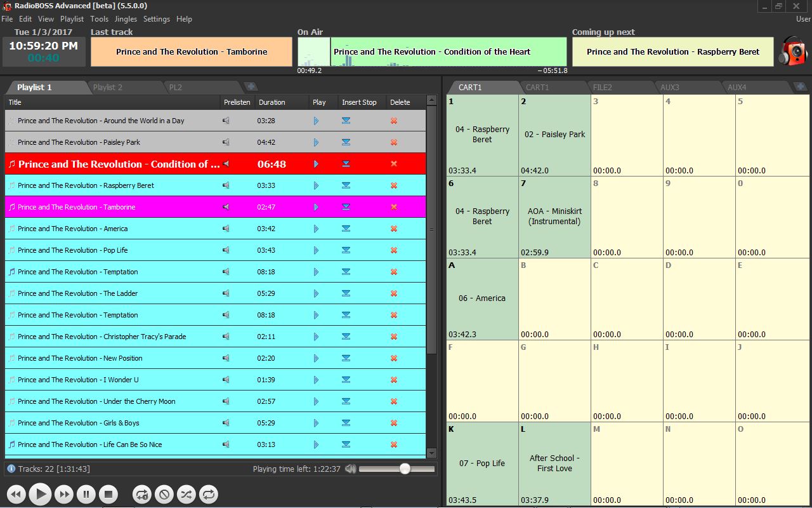Insert stop after Christopher Tracy's Parade

pos(346,337)
